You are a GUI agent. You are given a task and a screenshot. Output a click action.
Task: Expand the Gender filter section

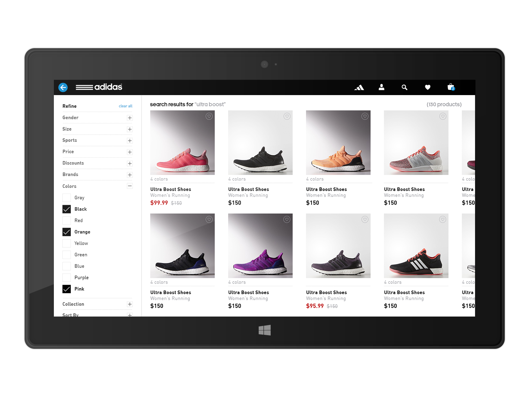pos(130,118)
